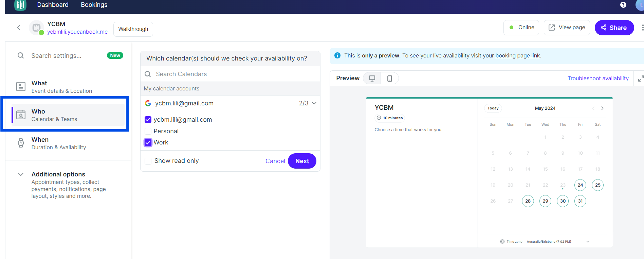Click the Online status button

521,28
